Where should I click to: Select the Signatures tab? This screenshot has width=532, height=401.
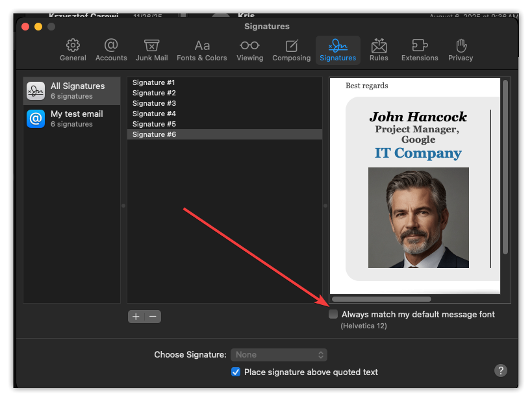point(338,50)
